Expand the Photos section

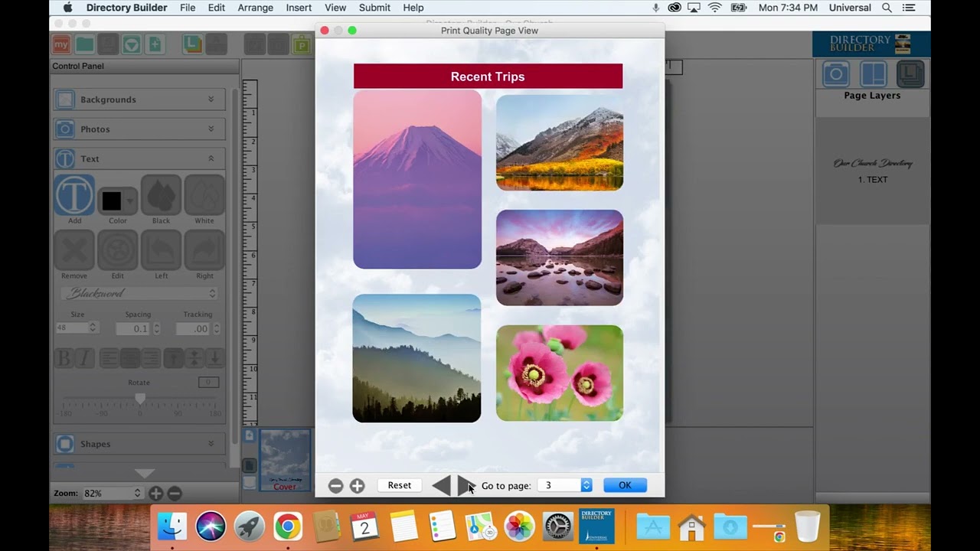(211, 129)
